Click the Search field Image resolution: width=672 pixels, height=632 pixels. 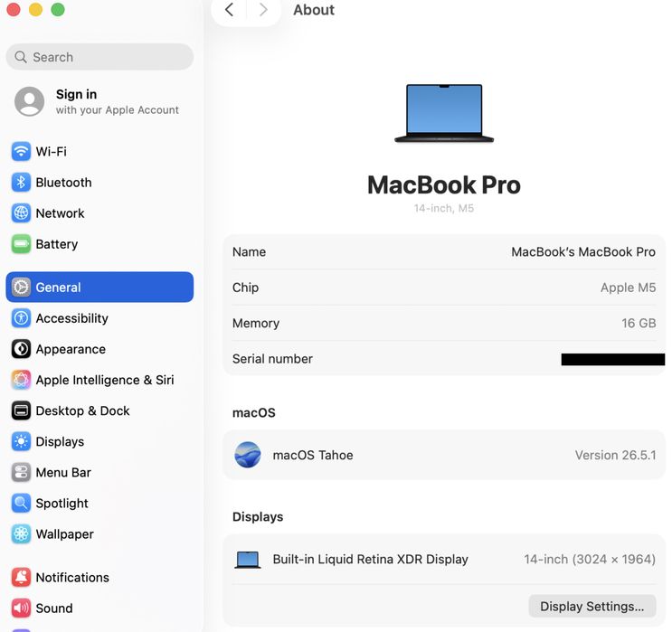click(99, 57)
